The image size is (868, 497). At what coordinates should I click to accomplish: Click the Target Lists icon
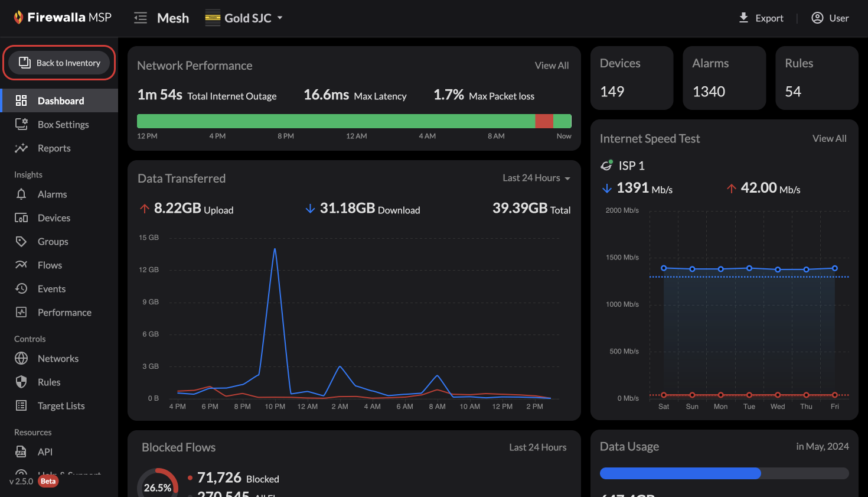pyautogui.click(x=21, y=405)
